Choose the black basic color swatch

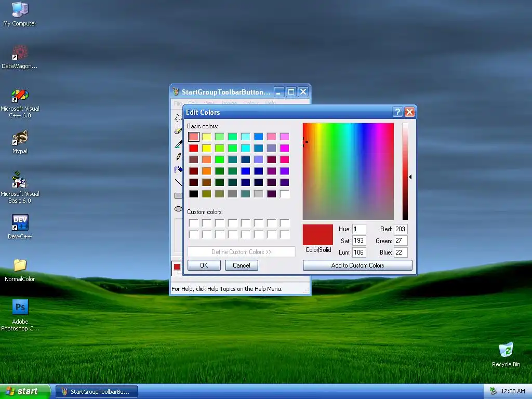[x=193, y=194]
